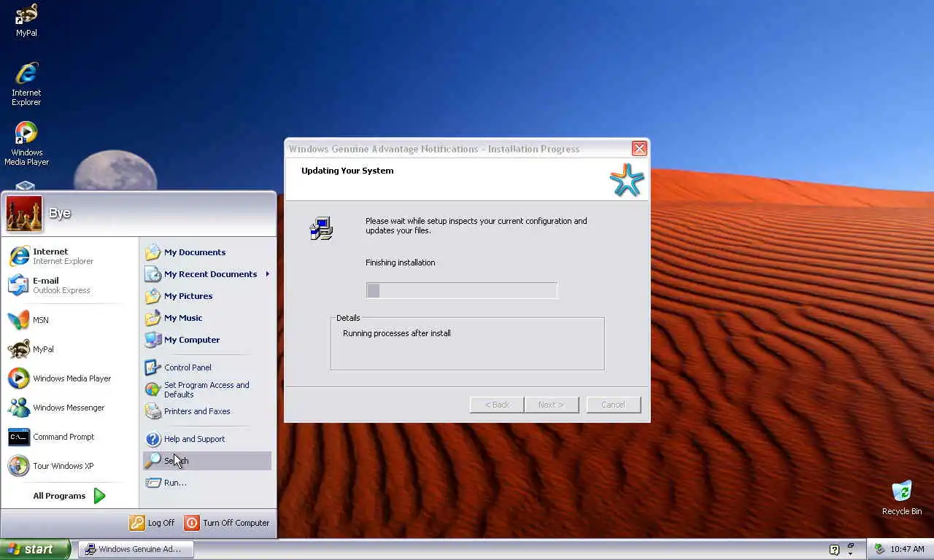934x560 pixels.
Task: Click Turn Off Computer
Action: point(227,523)
